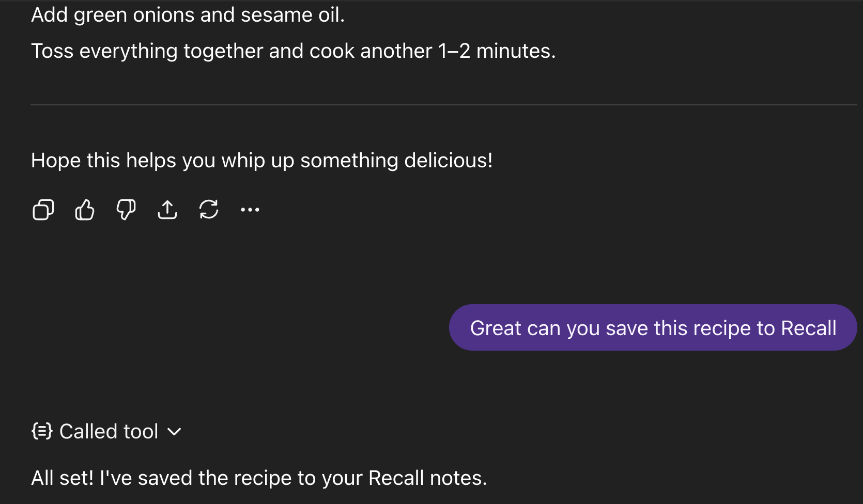
Task: Give the response a thumbs down
Action: coord(126,210)
